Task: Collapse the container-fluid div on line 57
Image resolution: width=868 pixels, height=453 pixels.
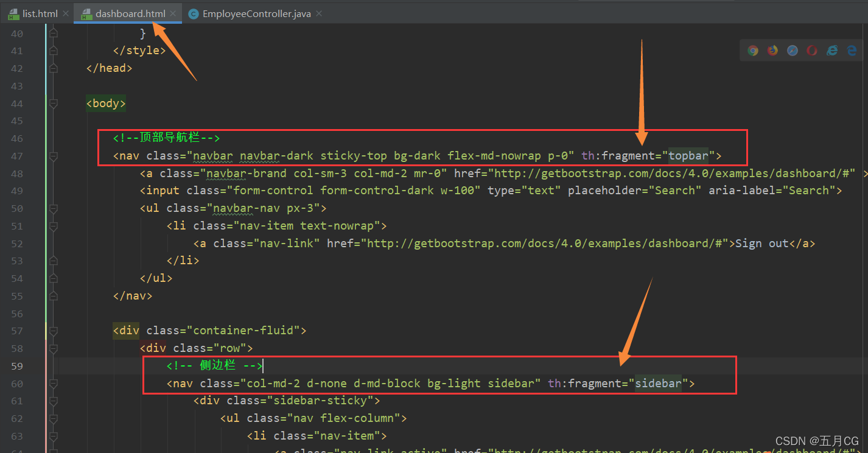Action: tap(54, 331)
